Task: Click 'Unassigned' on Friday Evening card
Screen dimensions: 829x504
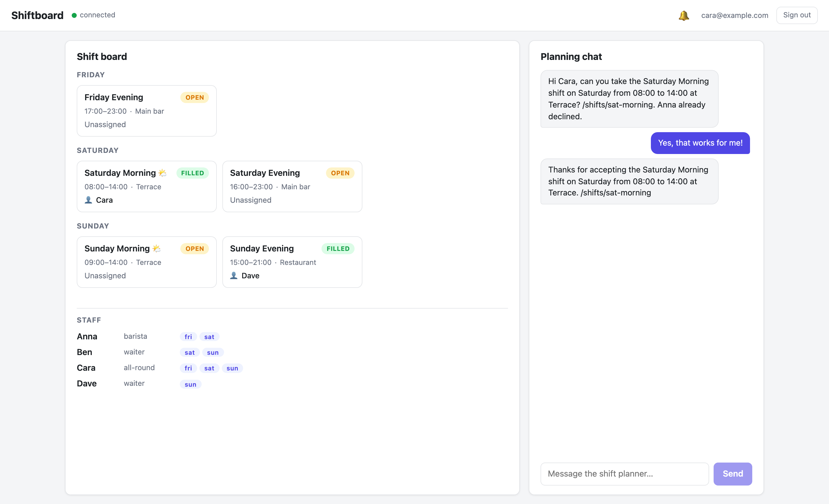Action: point(105,125)
